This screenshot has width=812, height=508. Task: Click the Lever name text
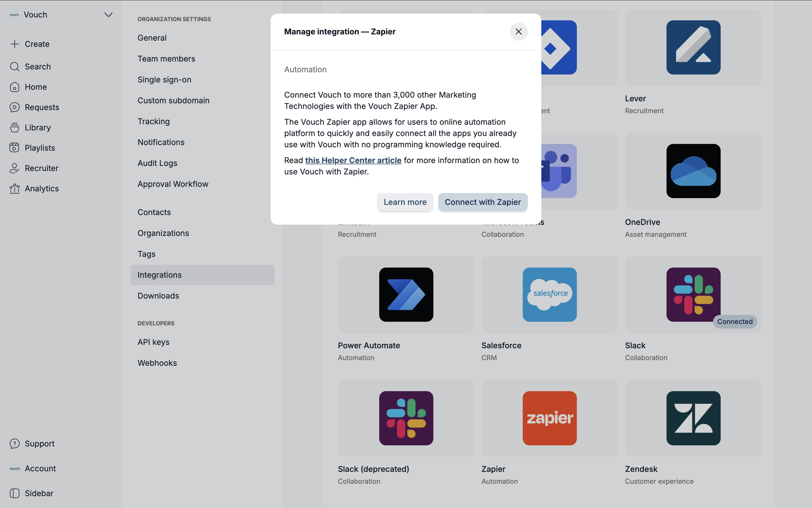(636, 98)
